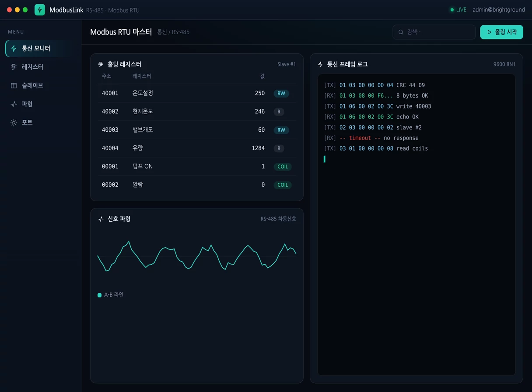Click the macOS green maximize window button

point(25,10)
